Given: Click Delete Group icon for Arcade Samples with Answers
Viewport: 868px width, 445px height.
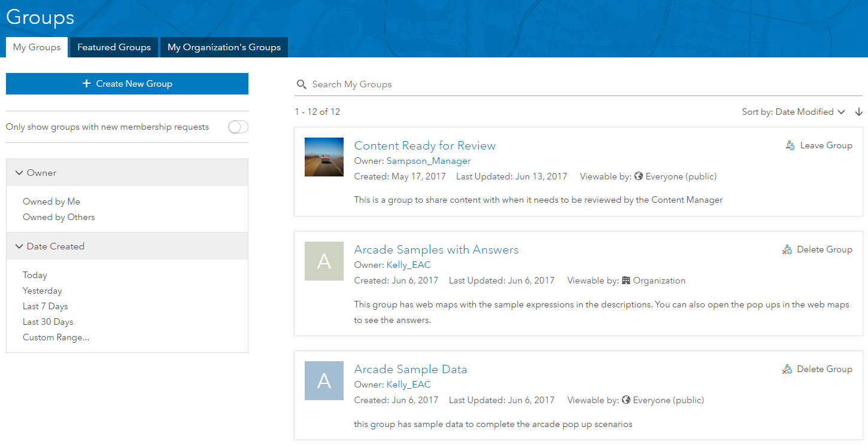Looking at the screenshot, I should (787, 250).
